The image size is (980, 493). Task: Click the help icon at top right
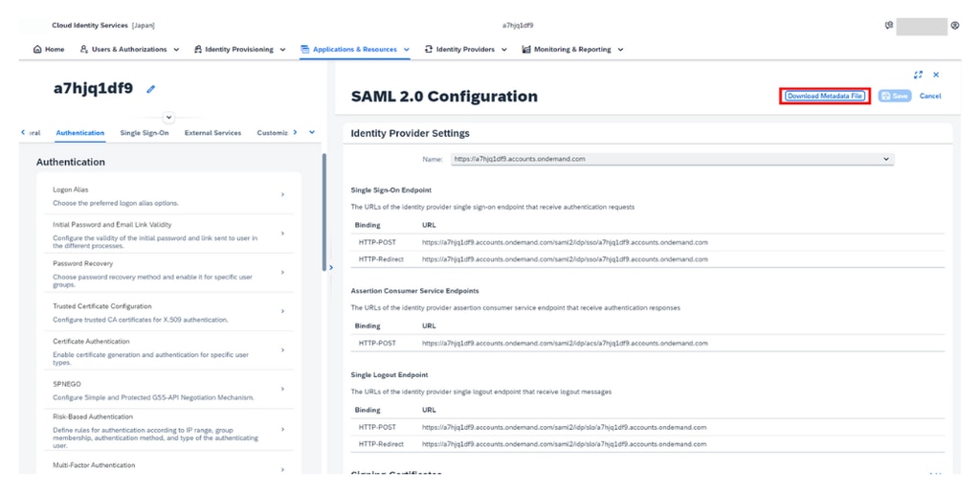coord(955,26)
